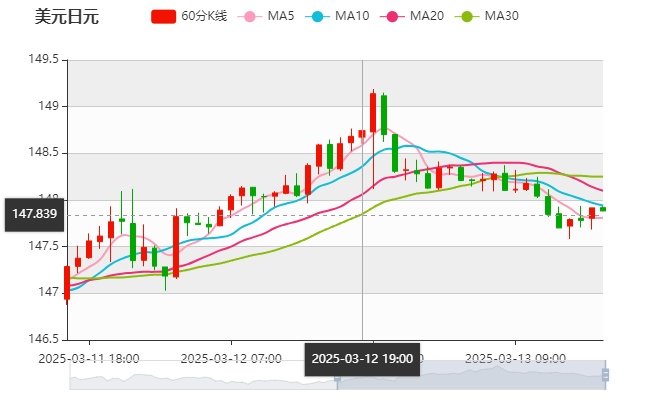Toggle the 60分K线 series in legend
Image resolution: width=670 pixels, height=400 pixels.
(204, 17)
